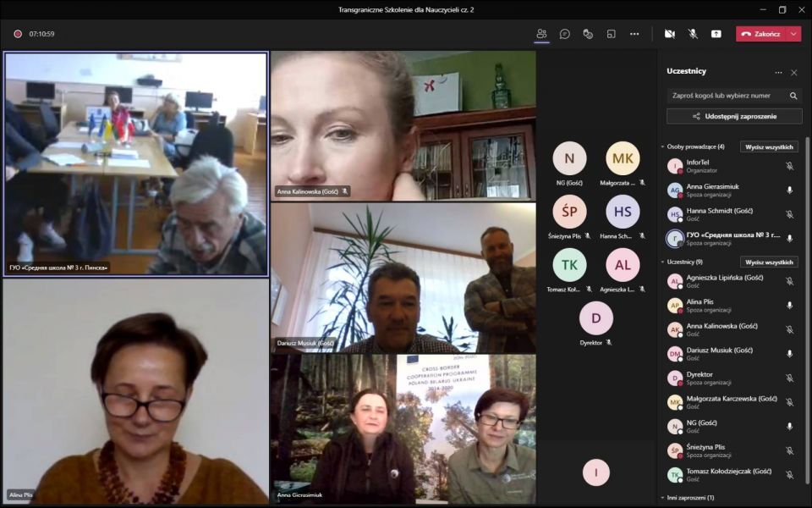The width and height of the screenshot is (812, 508).
Task: Toggle Anna Gierasimiuk's microphone icon in list
Action: click(789, 190)
